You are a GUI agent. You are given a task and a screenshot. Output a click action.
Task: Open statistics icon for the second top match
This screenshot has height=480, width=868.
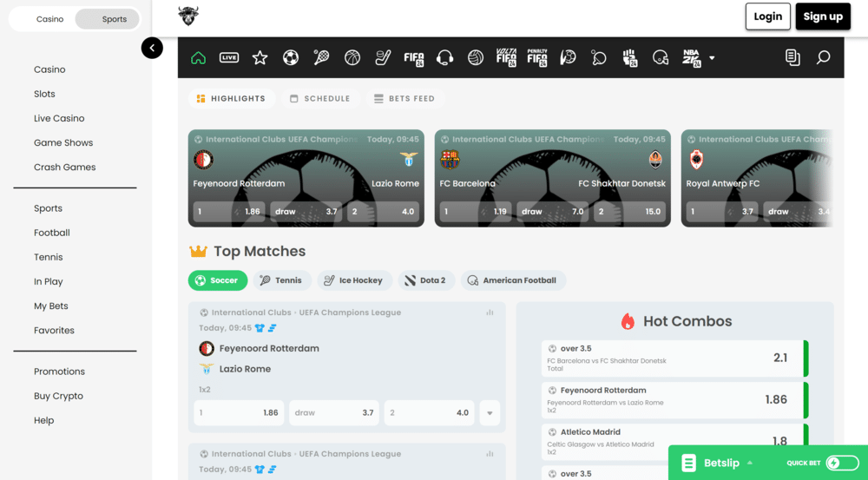[x=490, y=454]
